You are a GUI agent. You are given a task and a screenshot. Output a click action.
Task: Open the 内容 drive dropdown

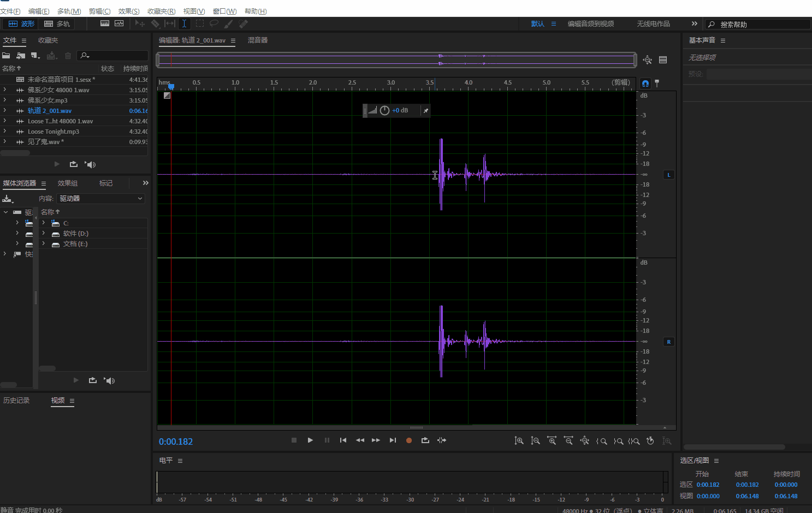click(x=101, y=199)
